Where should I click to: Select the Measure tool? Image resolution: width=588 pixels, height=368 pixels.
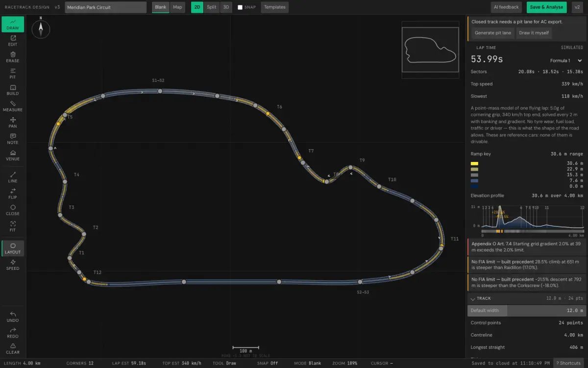pos(13,106)
